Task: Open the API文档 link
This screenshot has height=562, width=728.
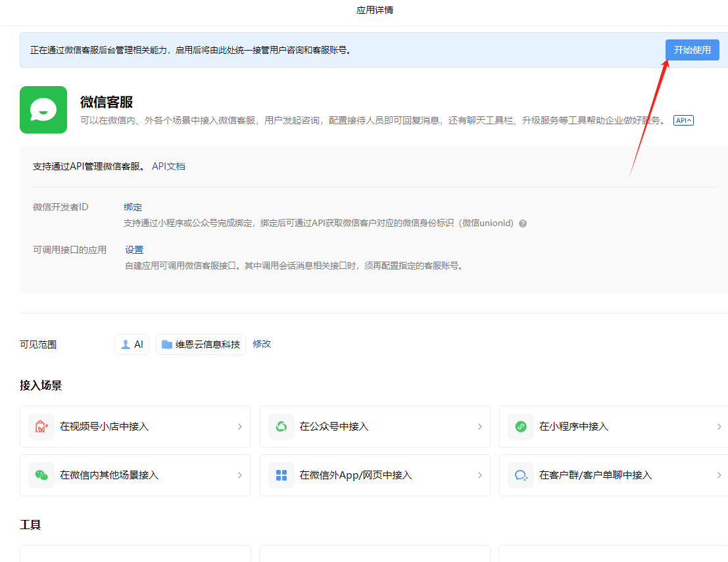Action: (168, 166)
